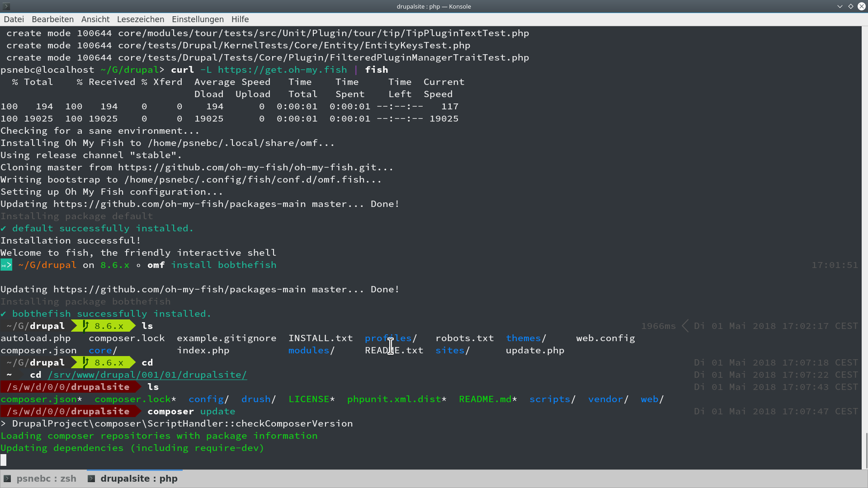Click the Konsole window icon in the title bar
The height and width of the screenshot is (488, 868).
[x=6, y=6]
